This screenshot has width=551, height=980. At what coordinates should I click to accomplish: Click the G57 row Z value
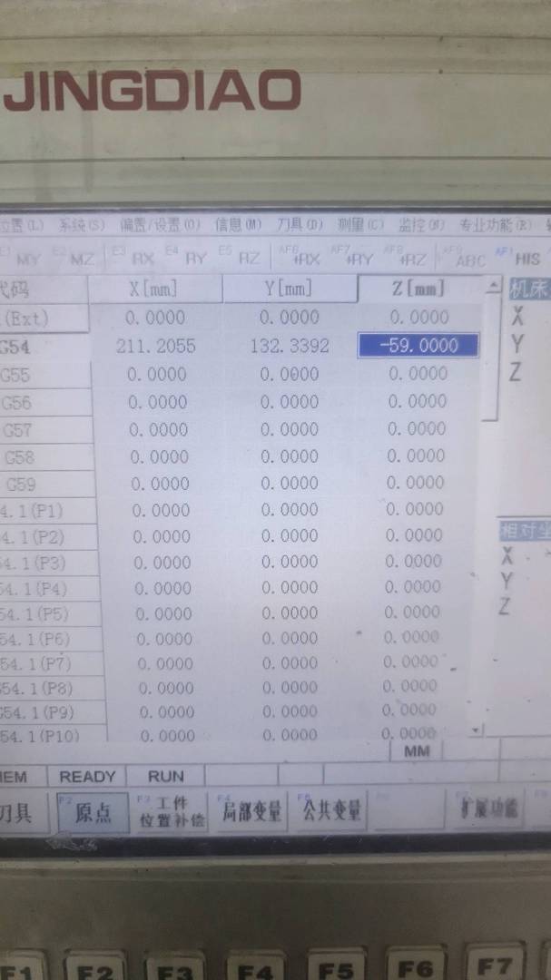tap(417, 428)
